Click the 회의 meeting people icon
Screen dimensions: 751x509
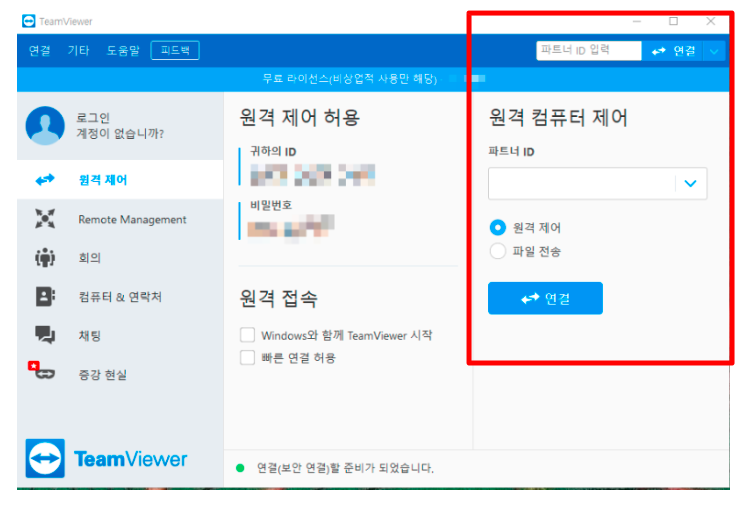pos(45,258)
